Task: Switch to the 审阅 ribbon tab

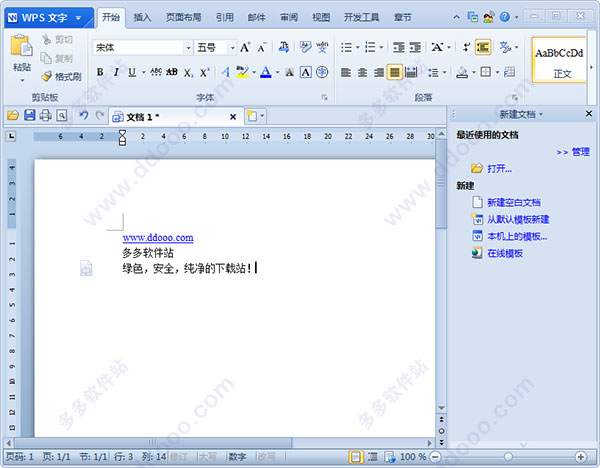Action: [289, 18]
